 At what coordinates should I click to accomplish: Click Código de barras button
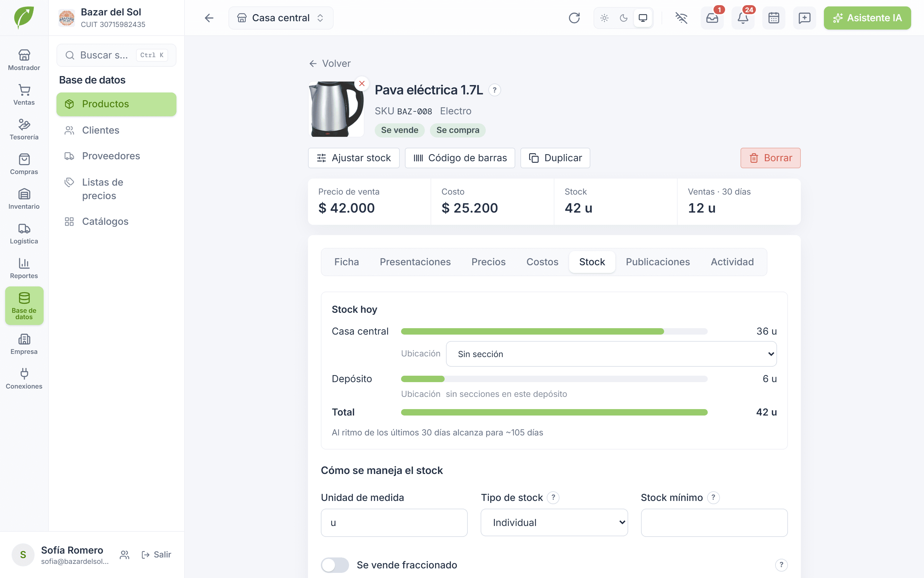pyautogui.click(x=460, y=158)
